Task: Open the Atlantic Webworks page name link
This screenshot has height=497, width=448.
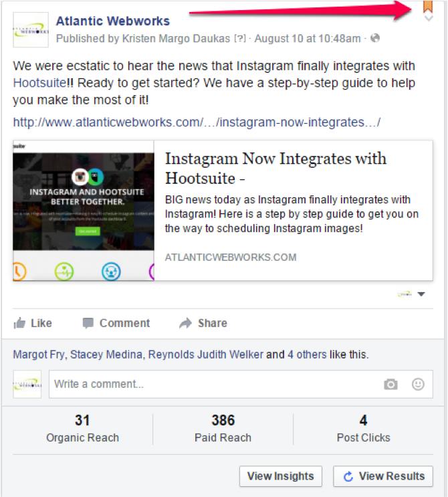Action: (113, 21)
